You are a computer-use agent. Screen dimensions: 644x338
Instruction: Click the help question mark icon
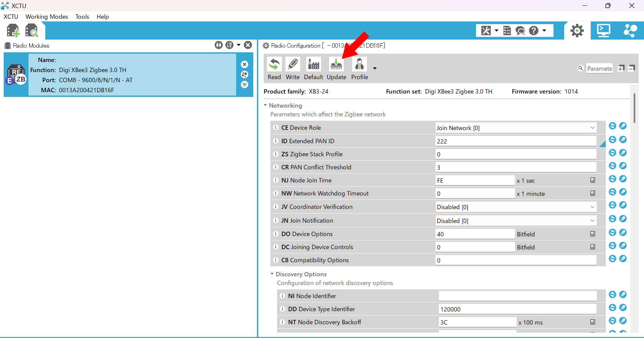pyautogui.click(x=534, y=31)
